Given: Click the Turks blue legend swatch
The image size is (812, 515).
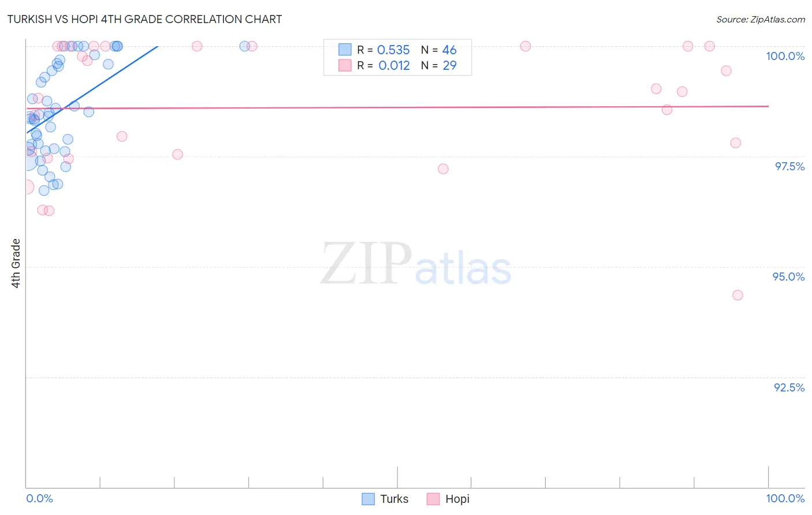Looking at the screenshot, I should coord(368,499).
